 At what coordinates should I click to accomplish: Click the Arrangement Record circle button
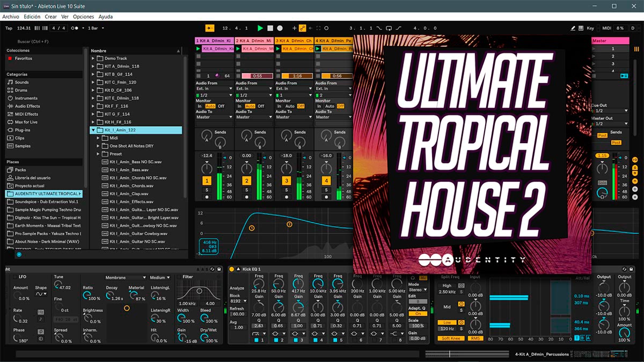(x=280, y=28)
